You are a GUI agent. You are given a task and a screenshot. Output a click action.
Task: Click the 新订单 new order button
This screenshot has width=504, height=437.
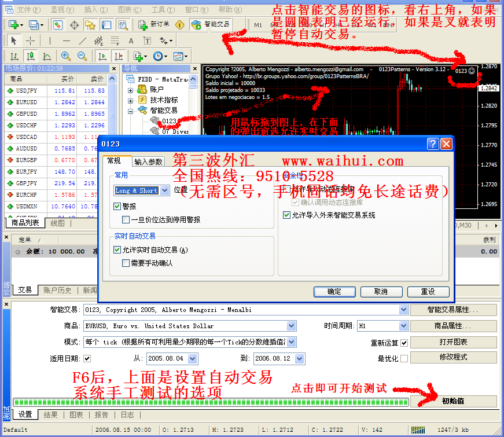pyautogui.click(x=154, y=24)
